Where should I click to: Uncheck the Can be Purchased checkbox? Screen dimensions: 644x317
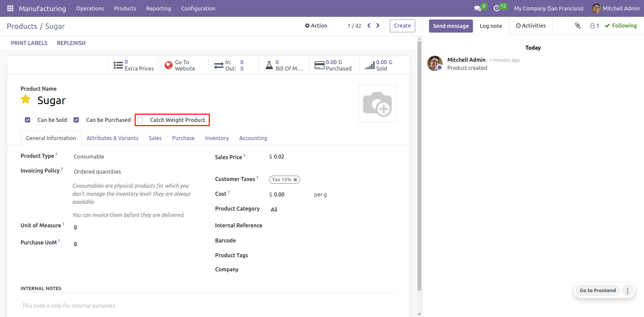(76, 120)
